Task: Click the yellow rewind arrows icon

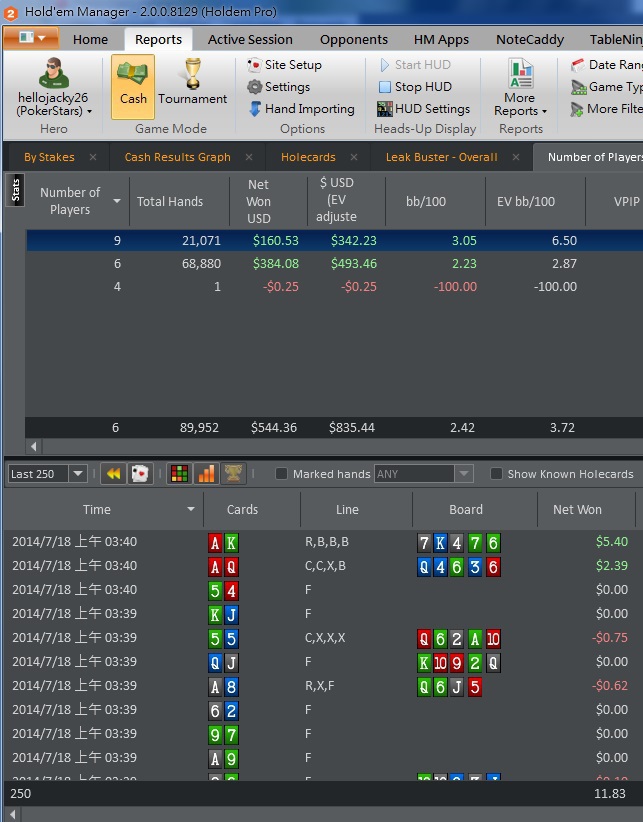Action: point(113,474)
